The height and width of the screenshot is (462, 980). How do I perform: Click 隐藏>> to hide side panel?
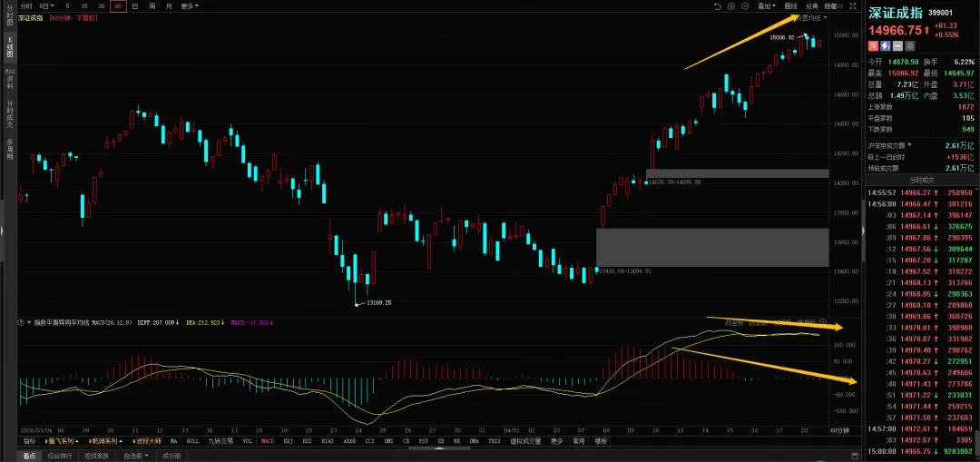click(x=834, y=5)
